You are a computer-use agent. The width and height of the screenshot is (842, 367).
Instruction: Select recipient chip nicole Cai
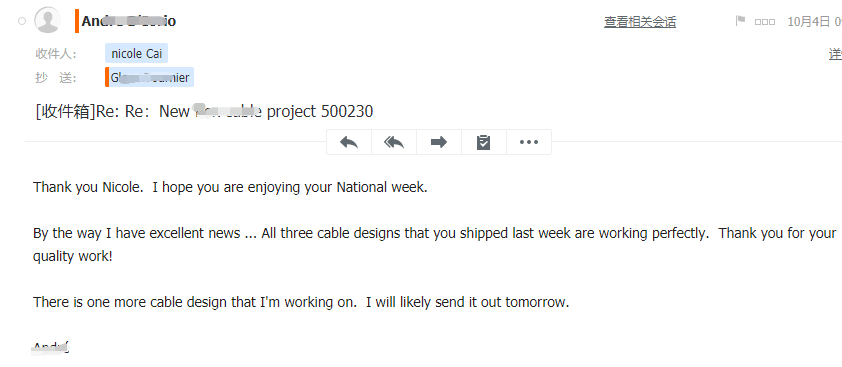click(136, 54)
